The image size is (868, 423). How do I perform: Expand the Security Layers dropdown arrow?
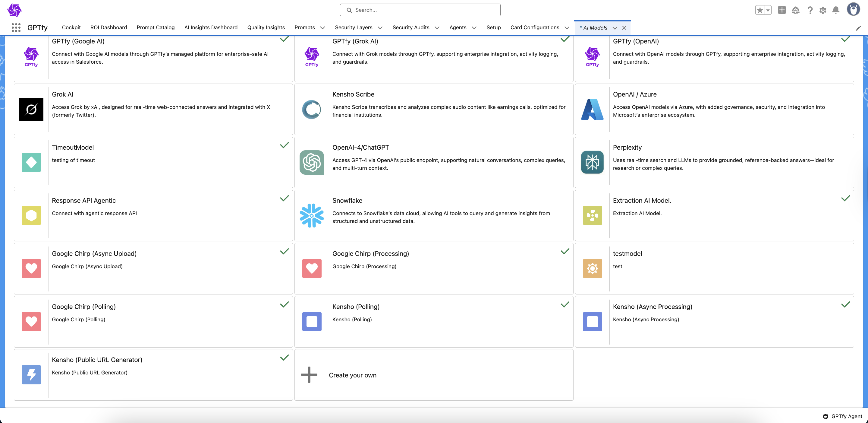click(380, 28)
